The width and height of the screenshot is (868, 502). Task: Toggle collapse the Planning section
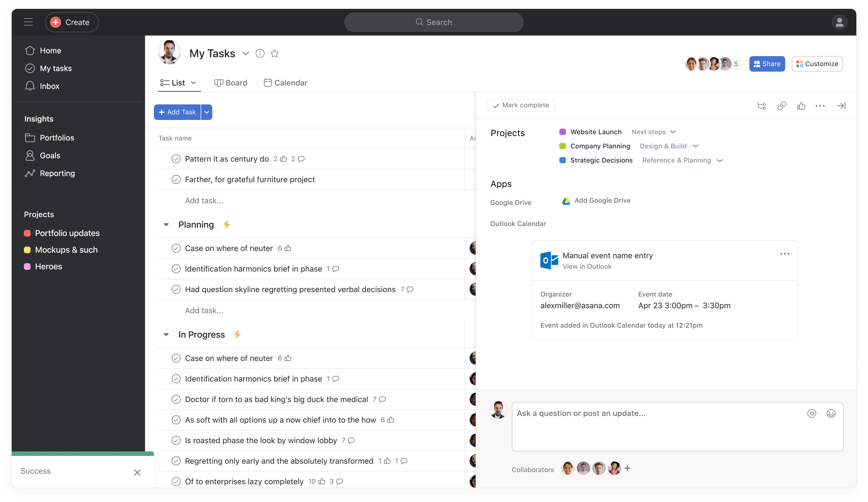(x=166, y=224)
